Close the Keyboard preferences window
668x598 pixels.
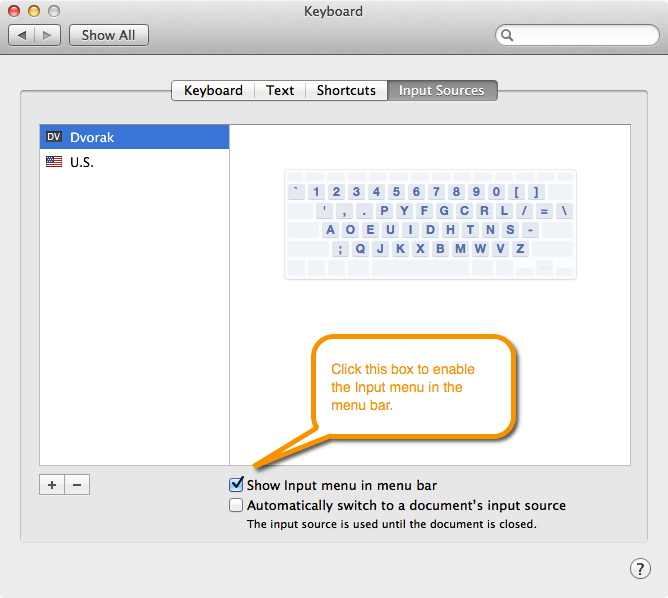point(15,11)
